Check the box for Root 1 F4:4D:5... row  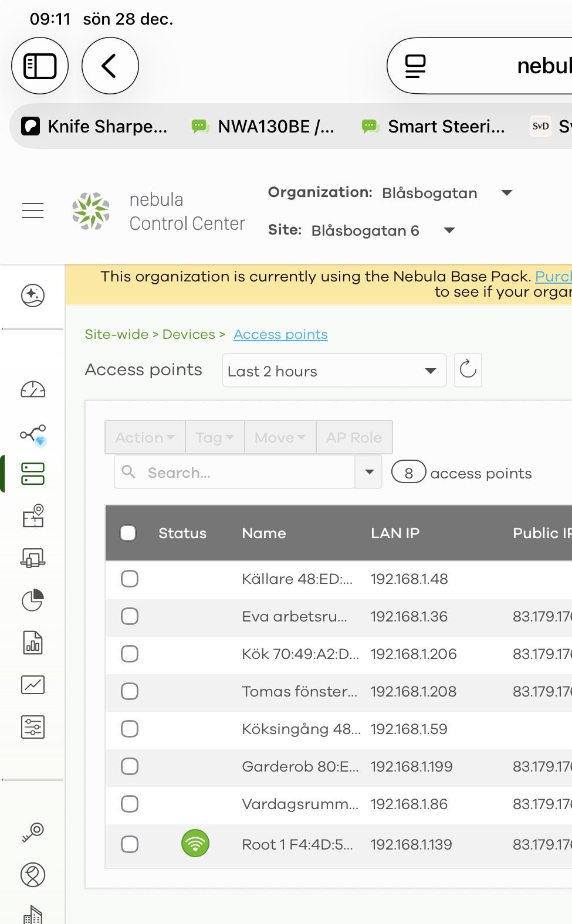130,844
